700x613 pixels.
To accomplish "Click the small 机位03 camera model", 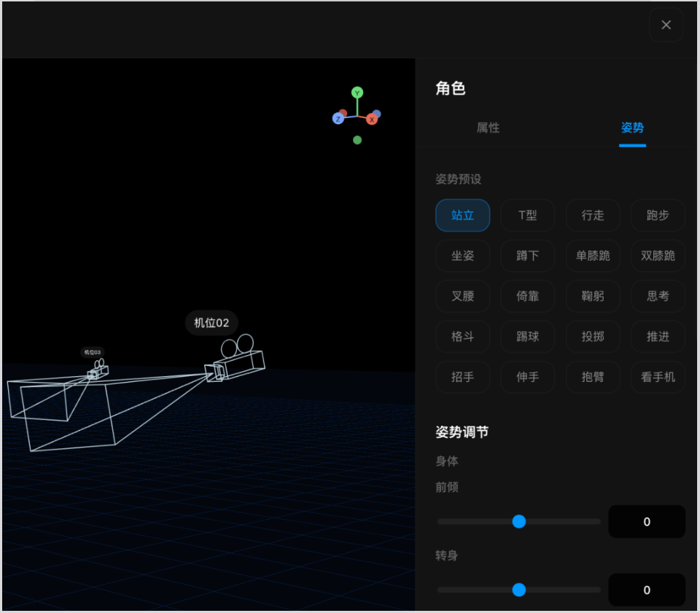I will [x=98, y=370].
